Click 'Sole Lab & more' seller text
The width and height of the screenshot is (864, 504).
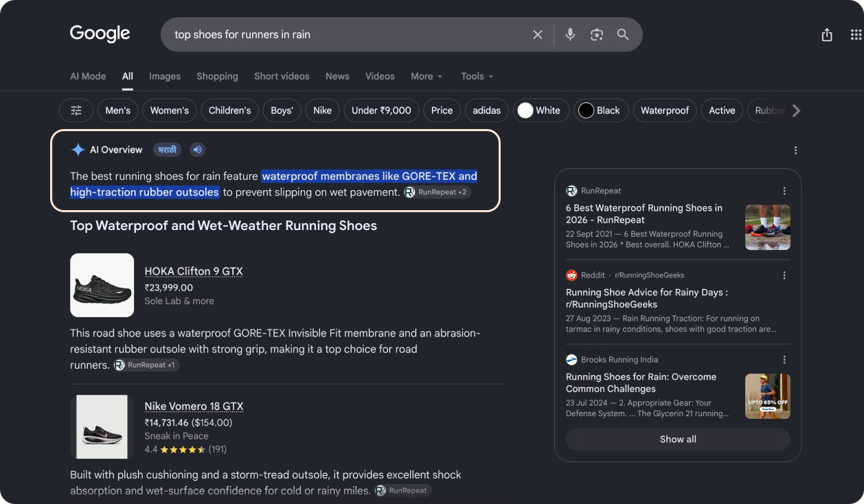tap(179, 301)
